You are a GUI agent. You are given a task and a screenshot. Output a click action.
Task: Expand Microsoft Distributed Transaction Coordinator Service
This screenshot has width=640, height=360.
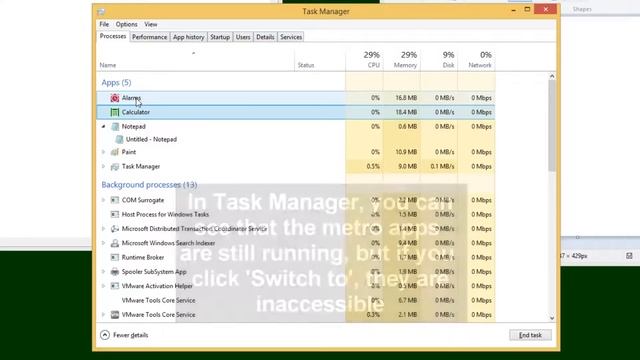104,229
